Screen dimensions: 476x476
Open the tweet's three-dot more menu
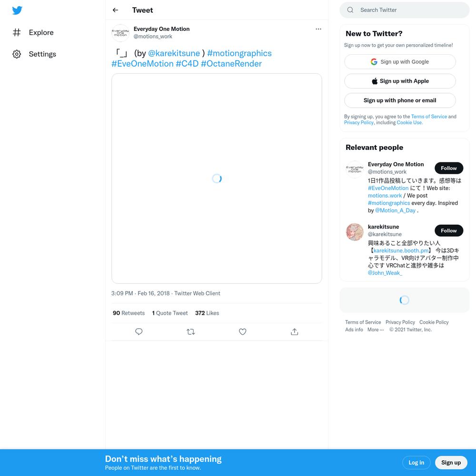tap(318, 29)
